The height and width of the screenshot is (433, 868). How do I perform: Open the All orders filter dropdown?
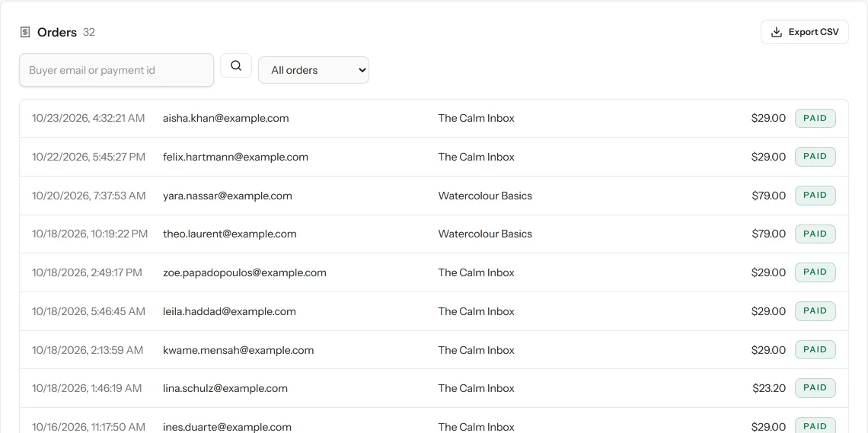pos(314,70)
